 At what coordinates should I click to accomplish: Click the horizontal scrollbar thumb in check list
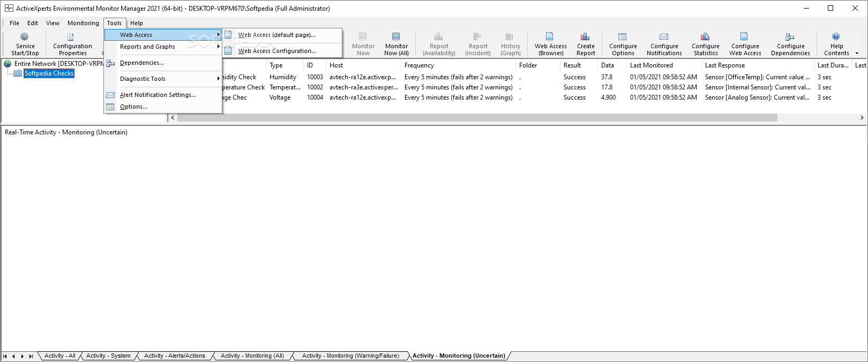[x=477, y=117]
